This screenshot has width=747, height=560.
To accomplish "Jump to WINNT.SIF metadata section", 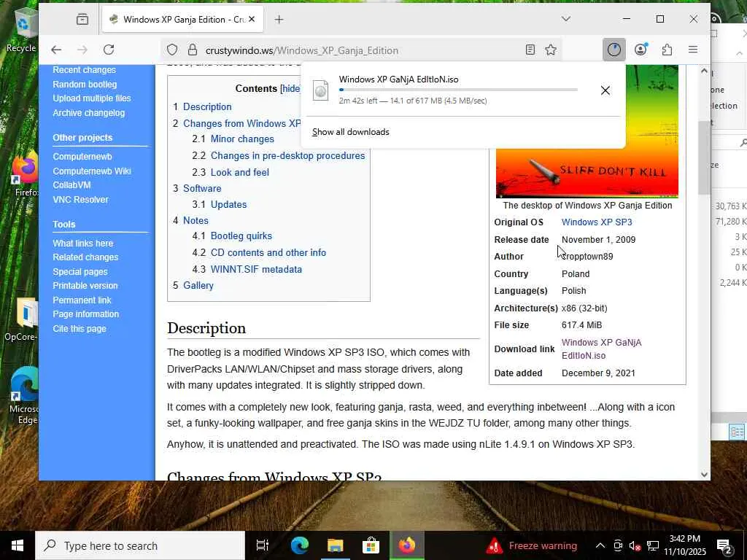I will click(256, 270).
